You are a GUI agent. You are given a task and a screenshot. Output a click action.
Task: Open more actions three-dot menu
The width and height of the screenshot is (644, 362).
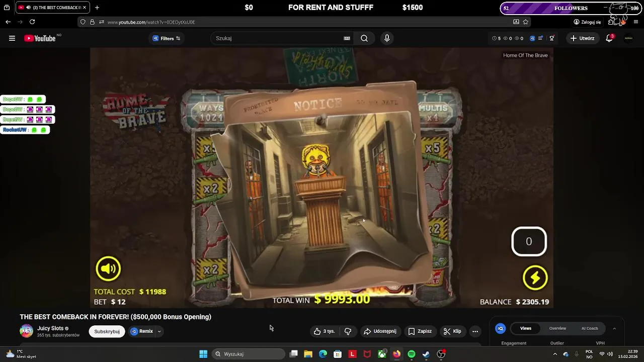[475, 331]
